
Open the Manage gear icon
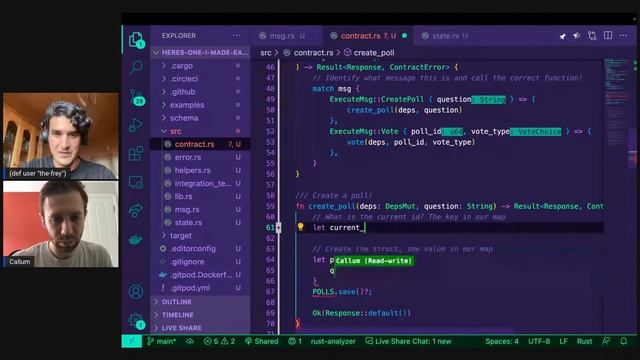(137, 321)
